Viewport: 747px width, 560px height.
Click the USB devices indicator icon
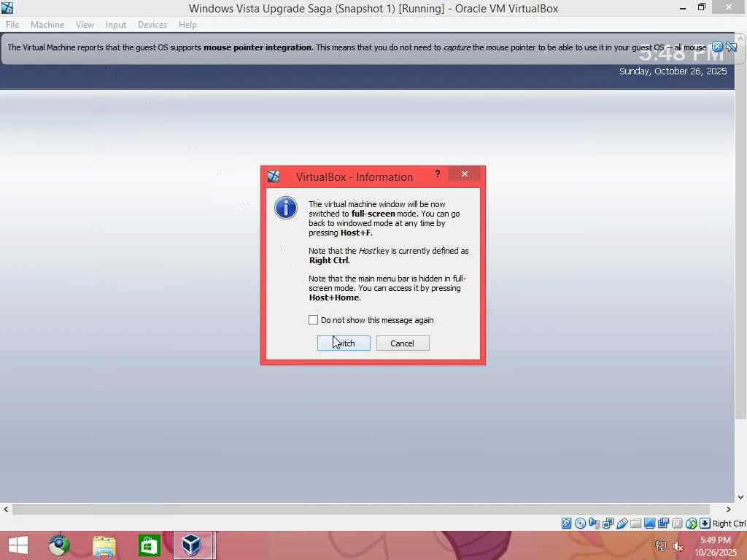pyautogui.click(x=622, y=524)
